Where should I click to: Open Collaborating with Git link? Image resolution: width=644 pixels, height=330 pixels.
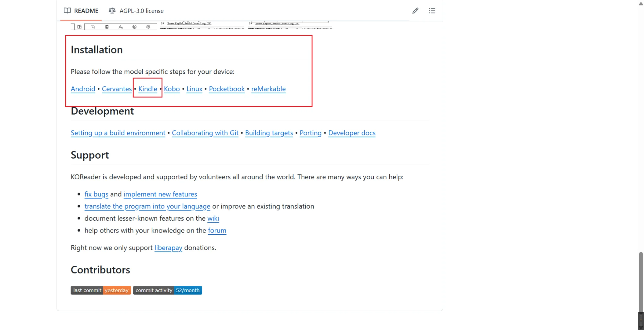pos(205,133)
